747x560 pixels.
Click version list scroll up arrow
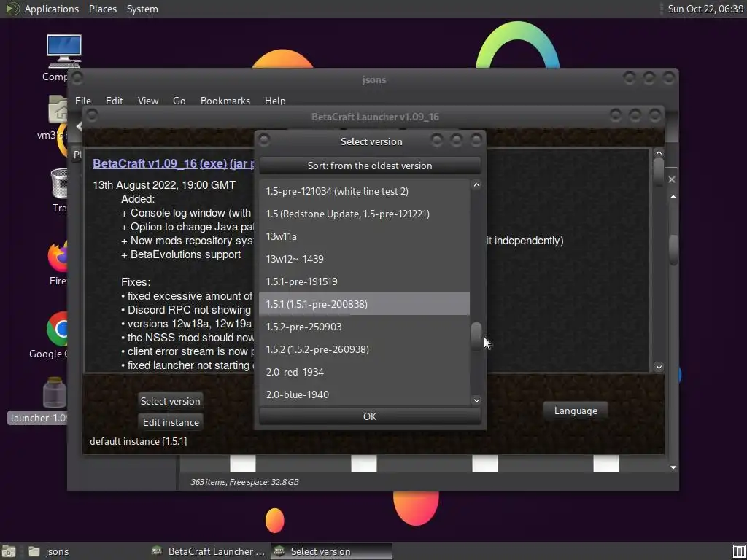pyautogui.click(x=476, y=184)
